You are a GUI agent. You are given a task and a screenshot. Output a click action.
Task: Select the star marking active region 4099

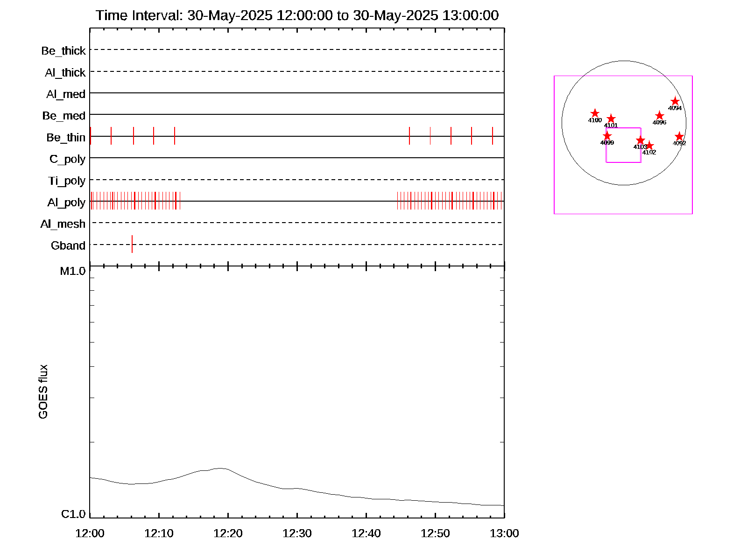(607, 136)
